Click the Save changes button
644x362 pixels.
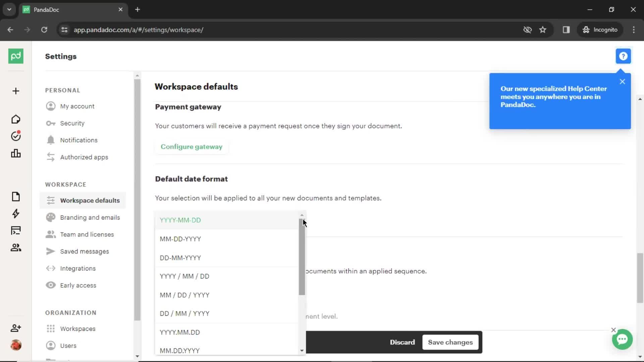[x=450, y=343]
